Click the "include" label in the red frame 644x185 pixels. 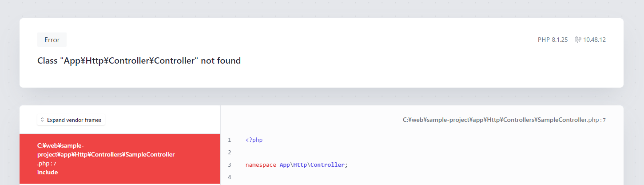(48, 172)
